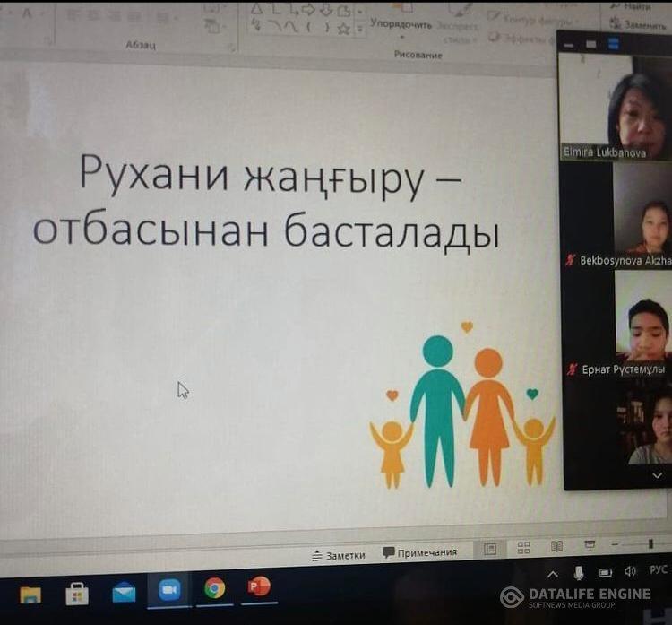Open Контур фигуры shape outline menu

[x=531, y=19]
